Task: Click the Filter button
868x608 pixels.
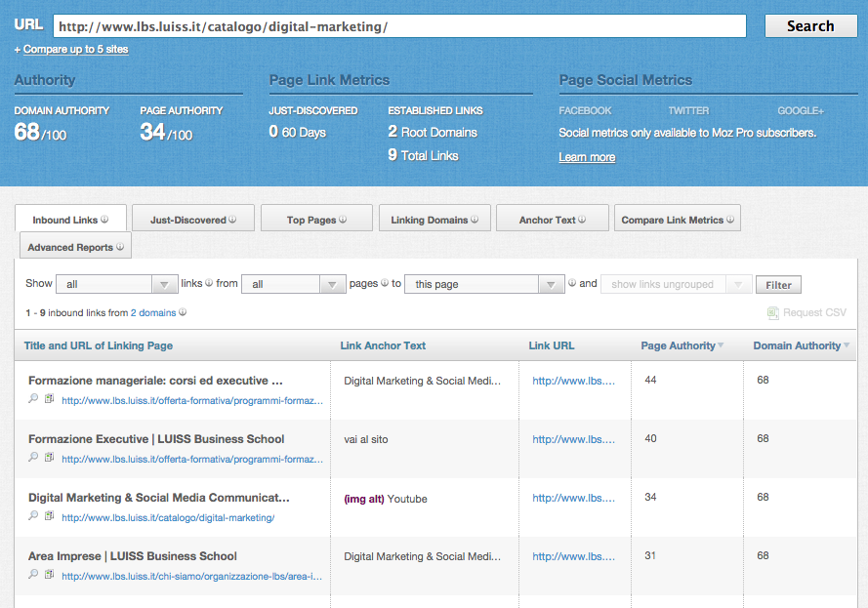Action: (778, 285)
